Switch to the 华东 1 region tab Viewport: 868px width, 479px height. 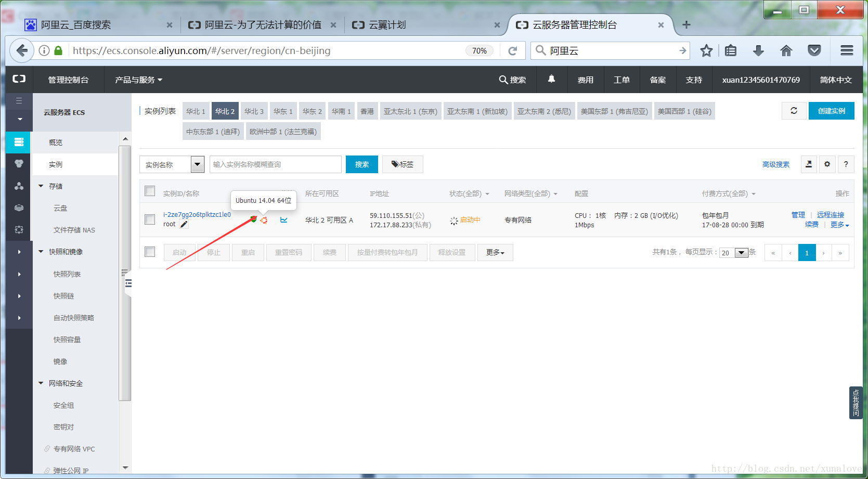tap(283, 111)
